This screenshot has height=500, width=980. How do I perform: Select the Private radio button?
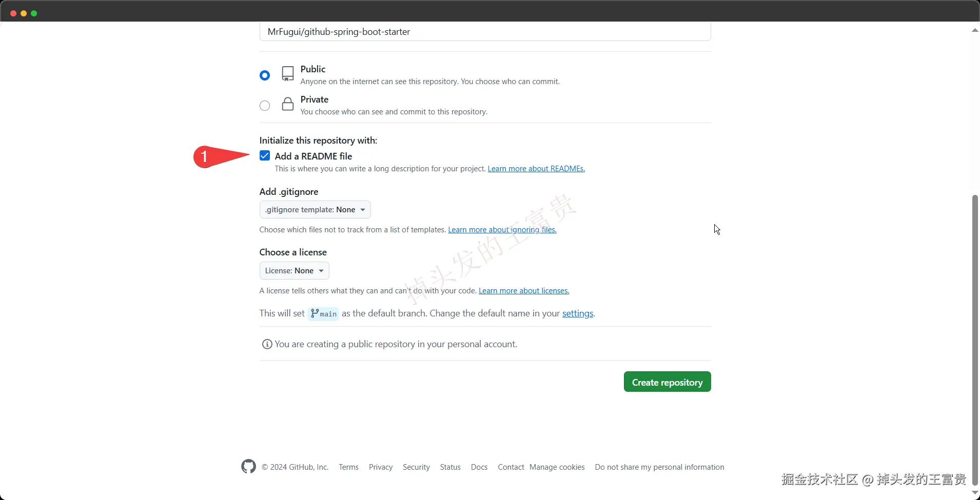(x=265, y=106)
